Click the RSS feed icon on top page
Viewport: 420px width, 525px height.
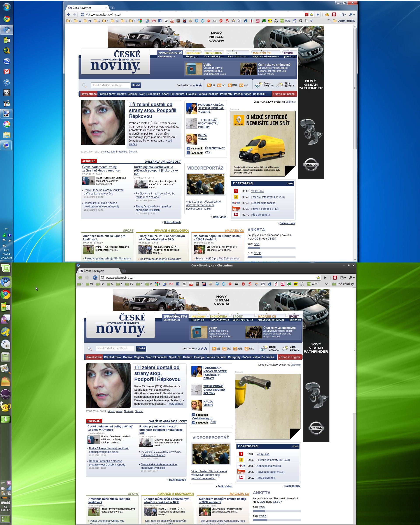click(211, 86)
